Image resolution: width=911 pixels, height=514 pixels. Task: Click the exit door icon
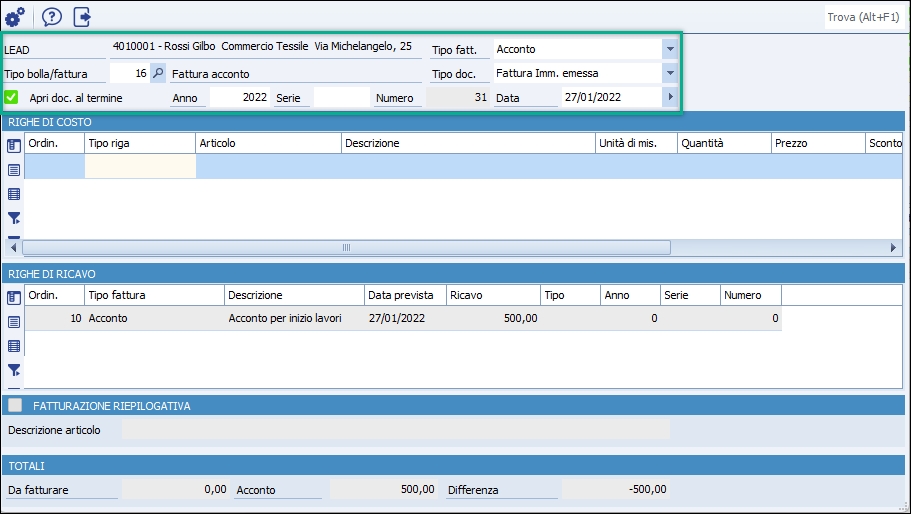[x=82, y=17]
